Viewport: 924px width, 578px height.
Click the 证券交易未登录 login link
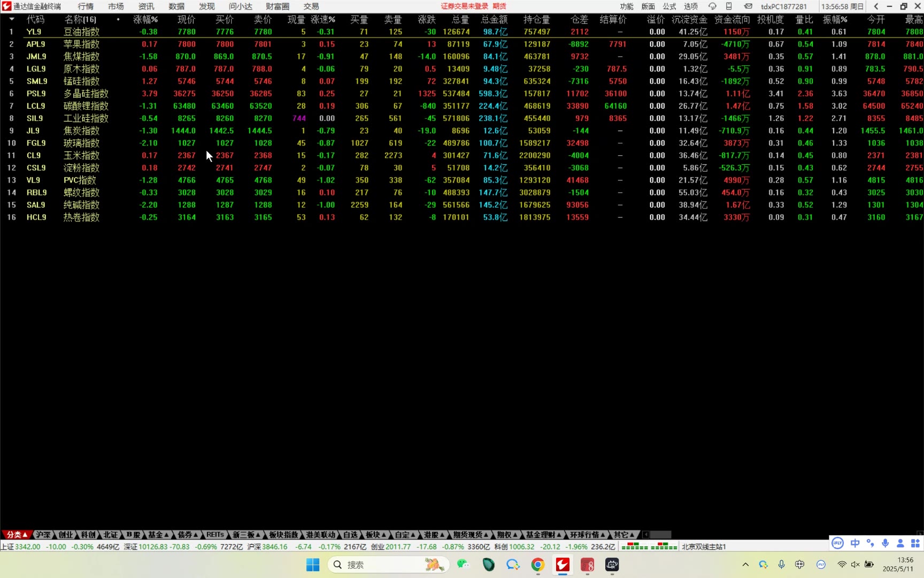(x=465, y=6)
